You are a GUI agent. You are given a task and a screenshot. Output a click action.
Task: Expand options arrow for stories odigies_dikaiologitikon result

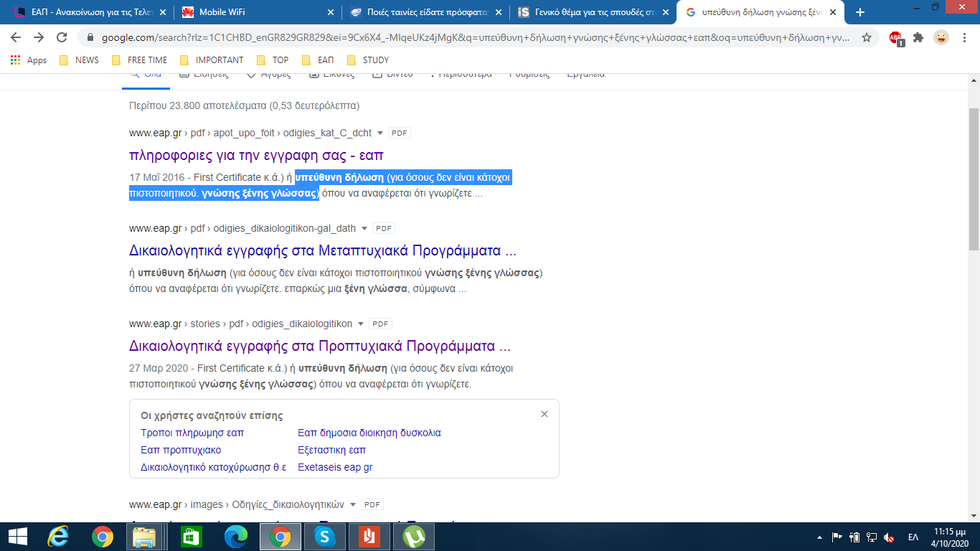pyautogui.click(x=361, y=324)
